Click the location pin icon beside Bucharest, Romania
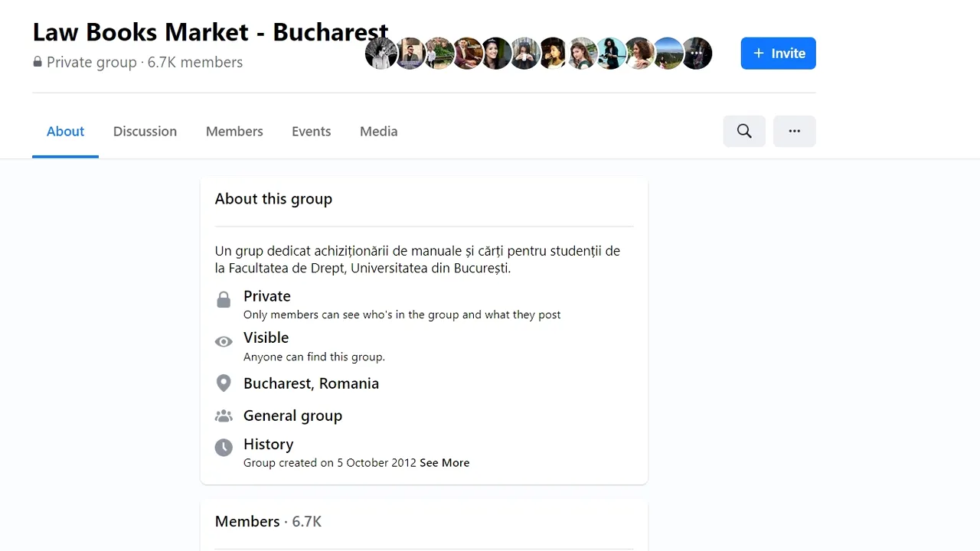This screenshot has height=551, width=980. 224,383
